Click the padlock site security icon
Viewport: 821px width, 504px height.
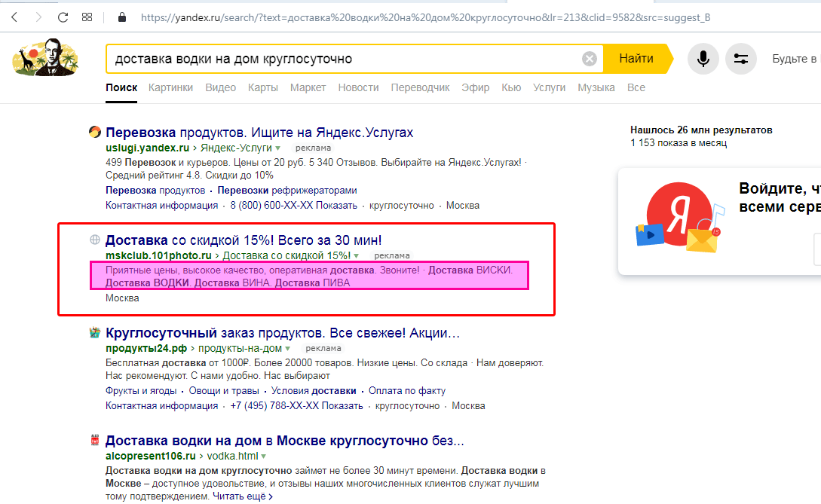pyautogui.click(x=122, y=17)
